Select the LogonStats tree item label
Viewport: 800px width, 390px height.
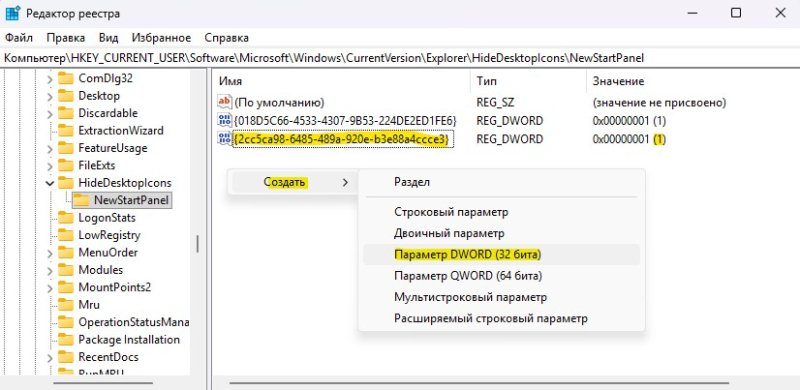point(107,218)
